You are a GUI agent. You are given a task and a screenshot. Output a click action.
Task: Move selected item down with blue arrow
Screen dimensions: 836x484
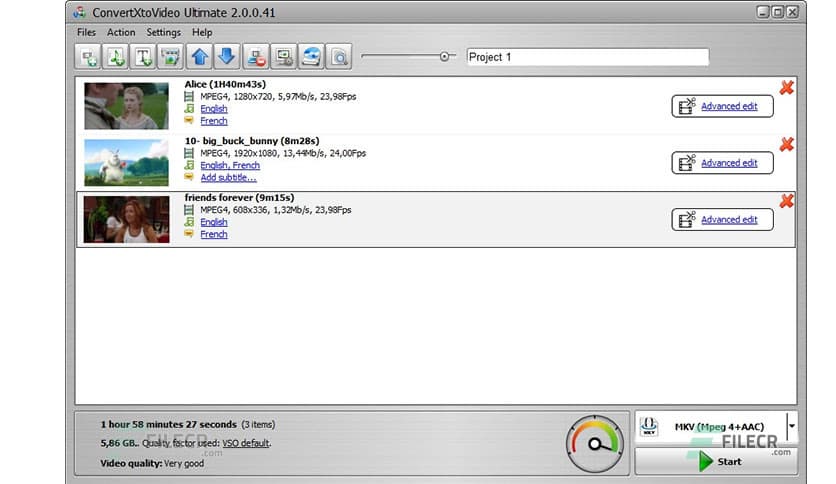(227, 57)
